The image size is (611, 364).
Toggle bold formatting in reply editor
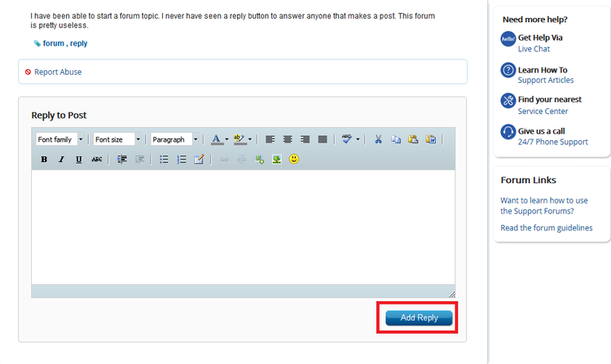click(x=44, y=160)
